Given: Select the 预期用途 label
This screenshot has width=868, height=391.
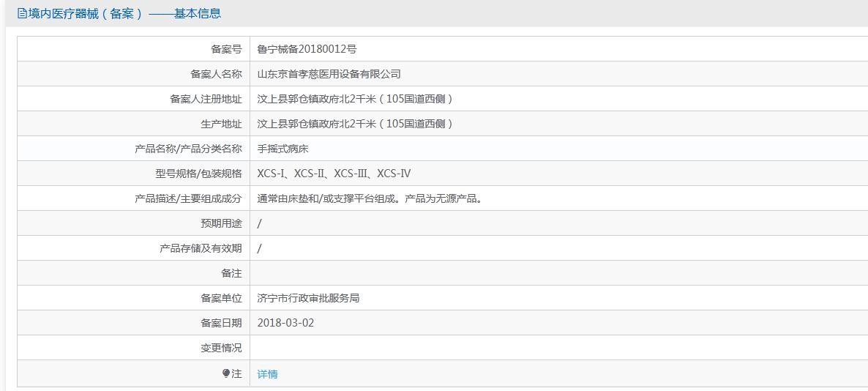Looking at the screenshot, I should click(222, 224).
